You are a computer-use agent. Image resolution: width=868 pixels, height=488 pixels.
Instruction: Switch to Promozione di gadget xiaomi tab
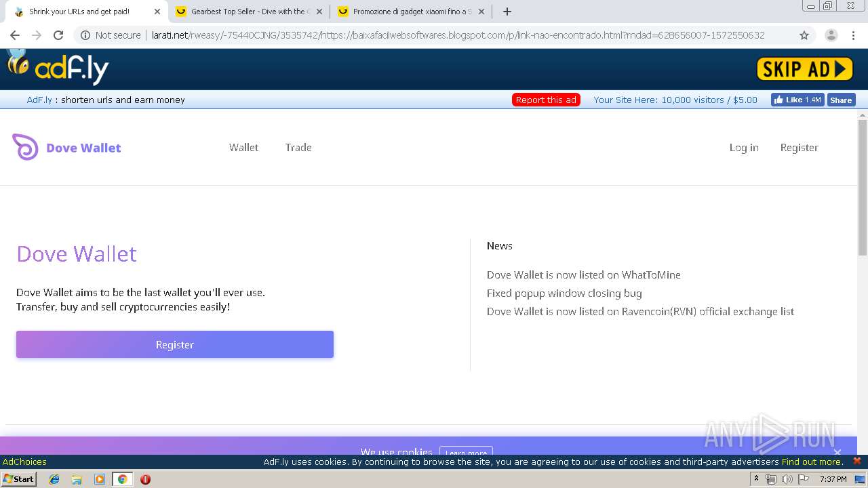click(x=412, y=12)
